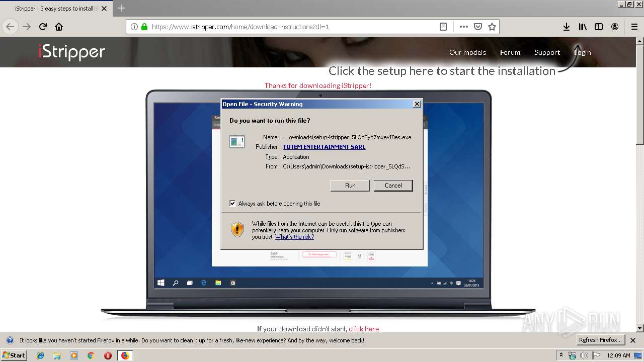Image resolution: width=644 pixels, height=362 pixels.
Task: Click the iStripper logo
Action: (71, 52)
